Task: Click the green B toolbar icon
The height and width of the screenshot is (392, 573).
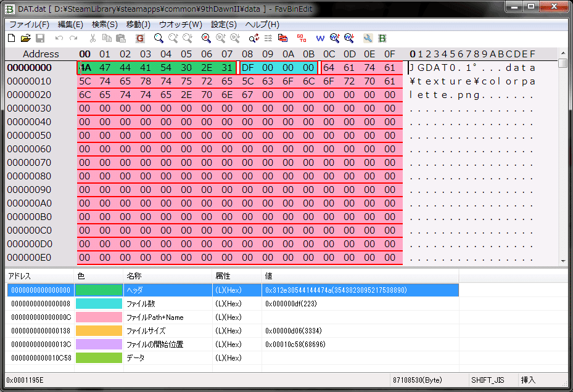Action: click(x=382, y=38)
